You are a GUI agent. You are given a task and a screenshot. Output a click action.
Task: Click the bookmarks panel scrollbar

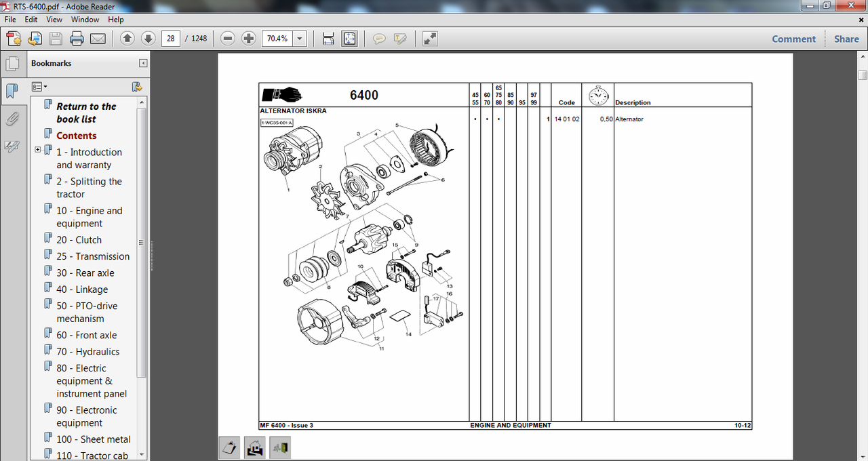[142, 243]
